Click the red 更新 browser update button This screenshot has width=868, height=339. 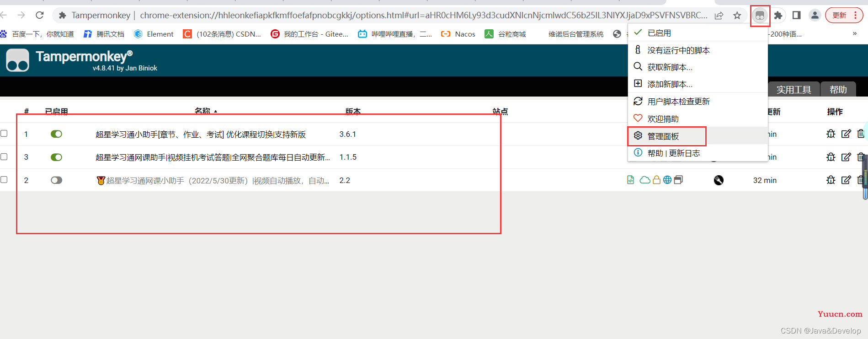point(839,15)
